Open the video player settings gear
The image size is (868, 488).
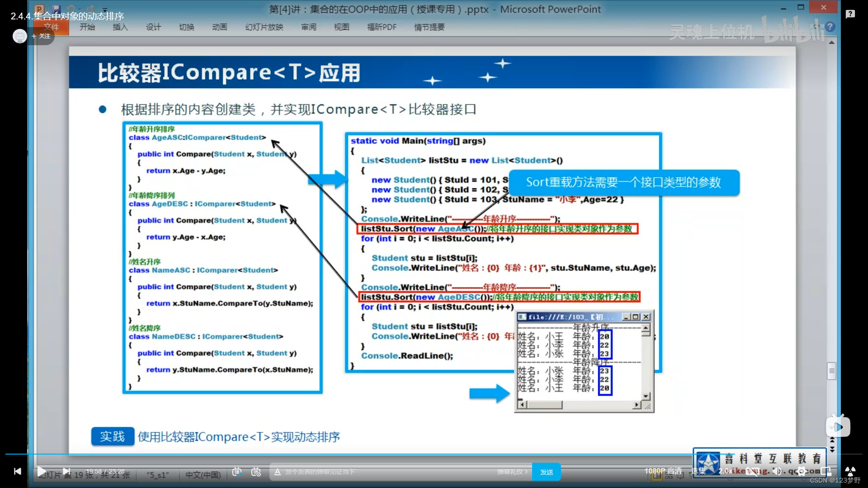(802, 471)
